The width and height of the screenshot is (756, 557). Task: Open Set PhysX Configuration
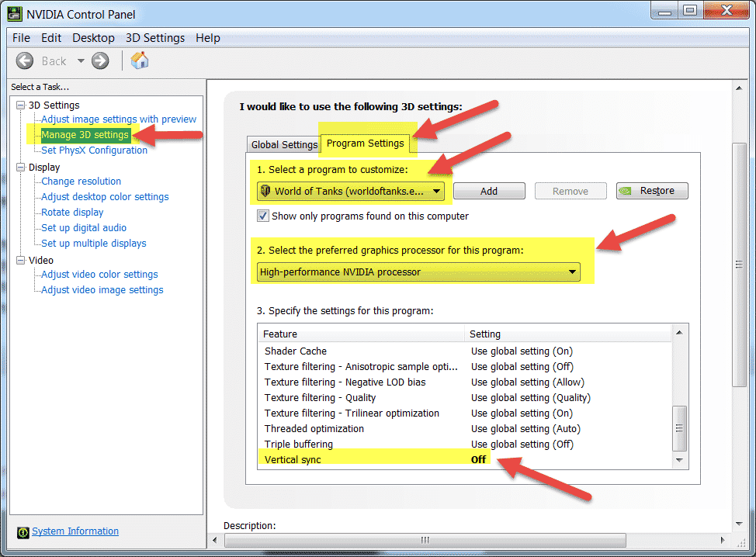tap(94, 150)
